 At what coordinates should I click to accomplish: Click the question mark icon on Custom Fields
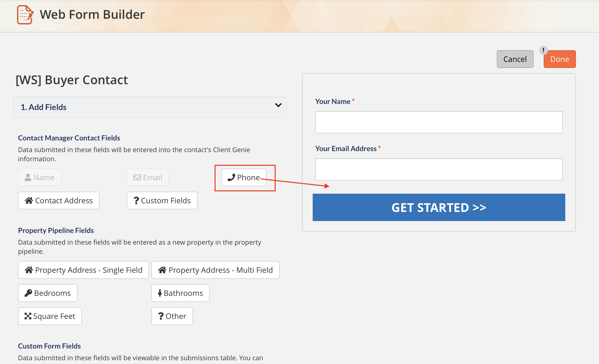136,201
